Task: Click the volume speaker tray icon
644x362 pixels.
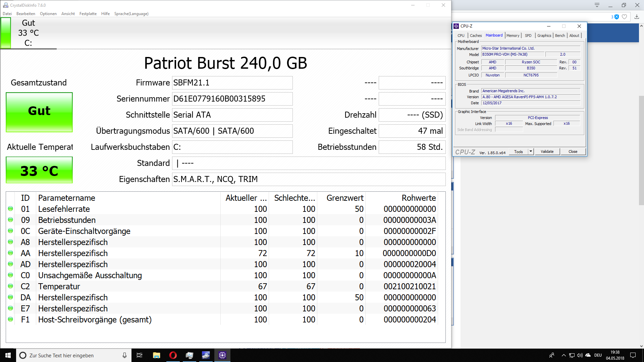Action: coord(580,355)
